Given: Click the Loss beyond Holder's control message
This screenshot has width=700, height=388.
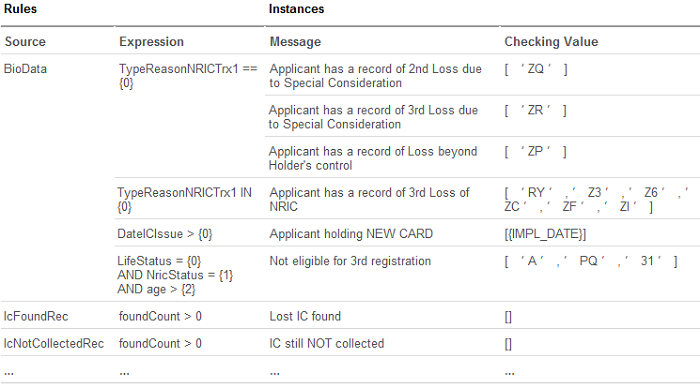Looking at the screenshot, I should (373, 158).
